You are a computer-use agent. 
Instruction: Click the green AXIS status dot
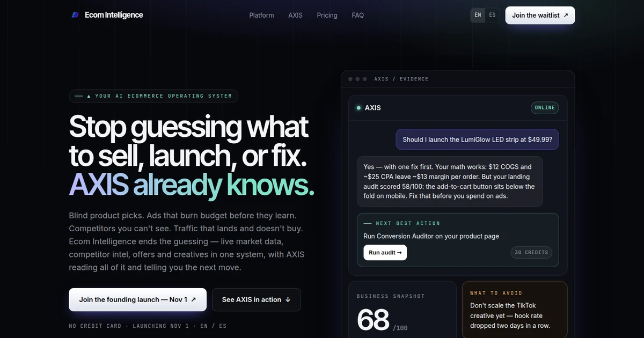[x=358, y=108]
